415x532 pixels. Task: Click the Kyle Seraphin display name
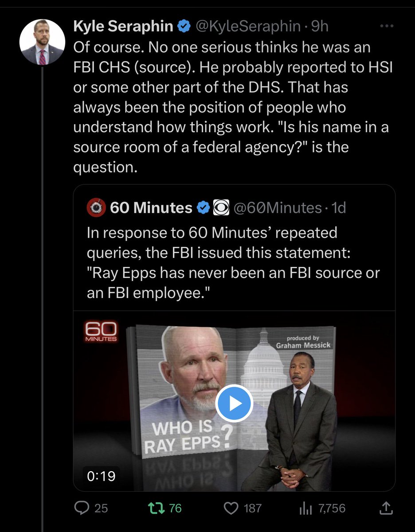123,27
